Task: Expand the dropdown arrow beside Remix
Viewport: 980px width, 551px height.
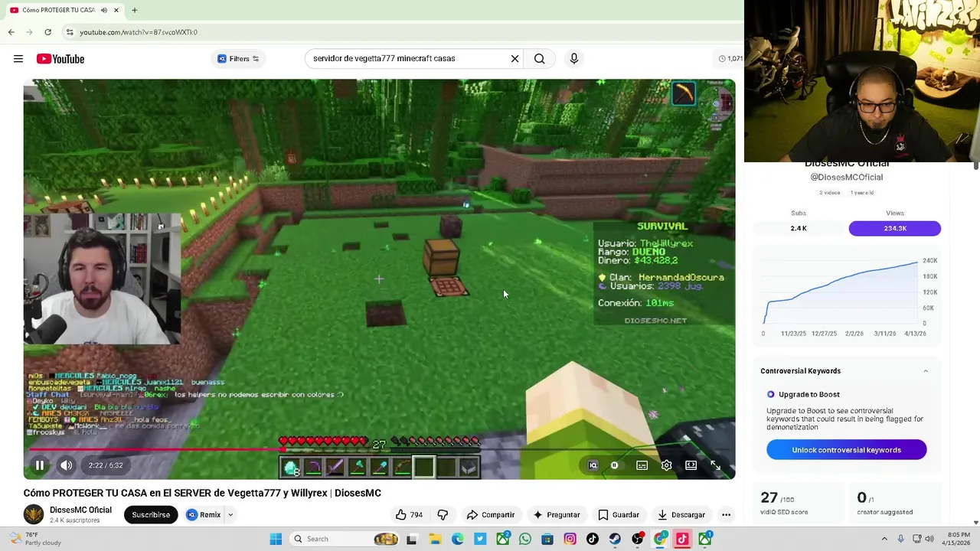Action: (x=230, y=515)
